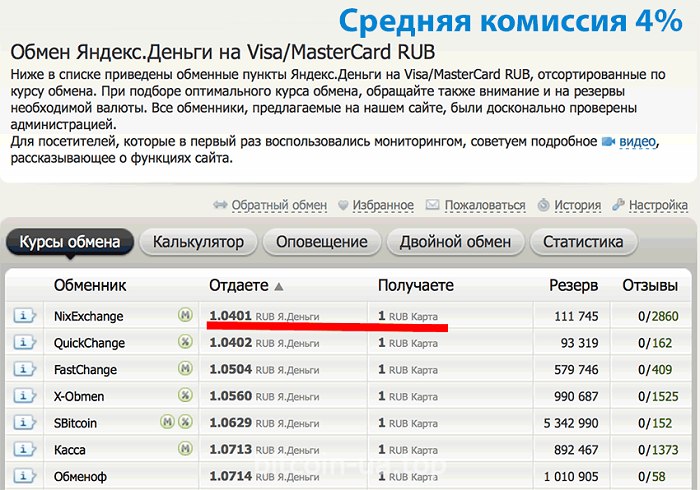Sort by the Отдаете column header
The image size is (700, 490).
(x=239, y=285)
